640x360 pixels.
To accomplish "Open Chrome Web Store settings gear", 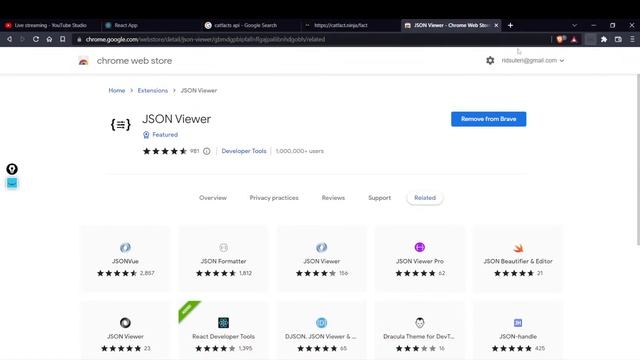I will [490, 60].
